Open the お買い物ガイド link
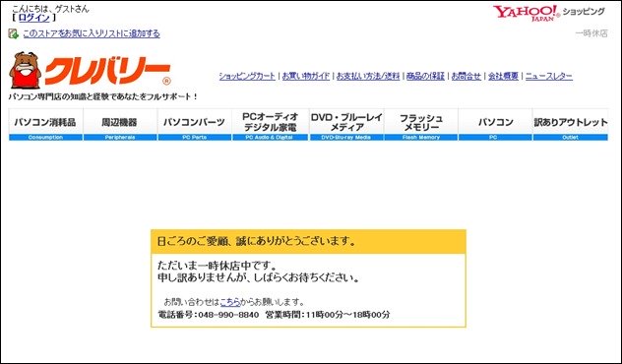The height and width of the screenshot is (364, 622). [306, 76]
